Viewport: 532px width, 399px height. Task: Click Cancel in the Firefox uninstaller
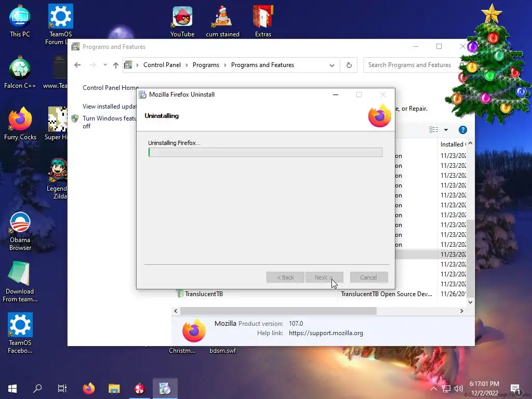[369, 277]
